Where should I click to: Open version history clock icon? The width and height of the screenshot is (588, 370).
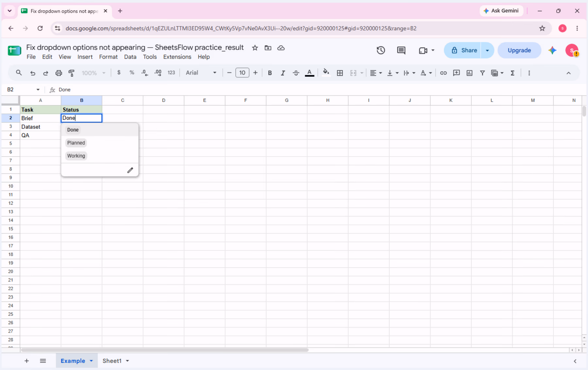(381, 50)
